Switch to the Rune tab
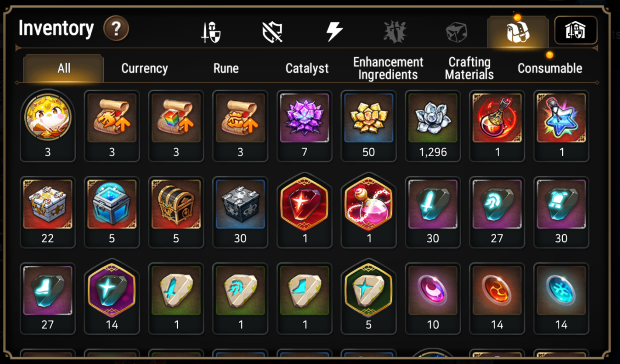620x364 pixels. coord(226,69)
